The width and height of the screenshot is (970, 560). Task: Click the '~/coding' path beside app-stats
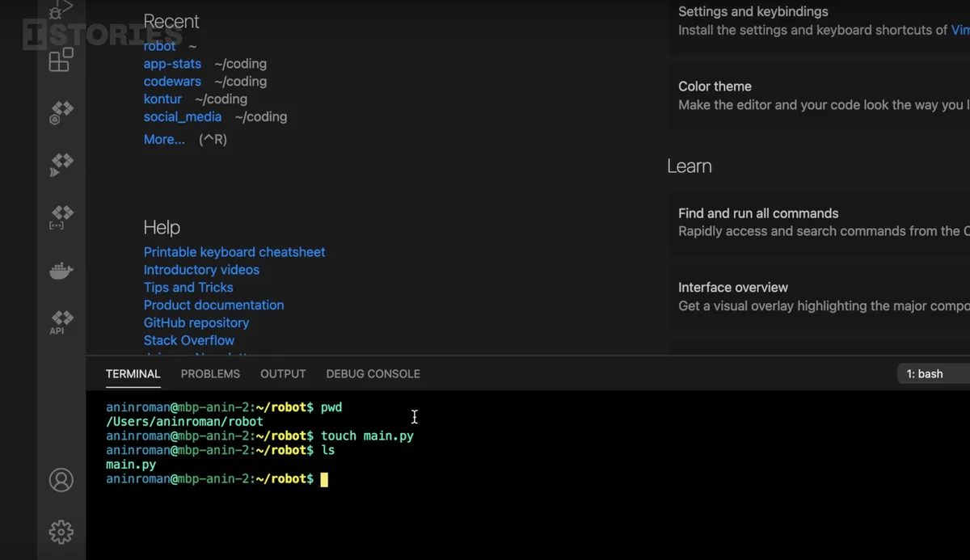click(x=240, y=64)
